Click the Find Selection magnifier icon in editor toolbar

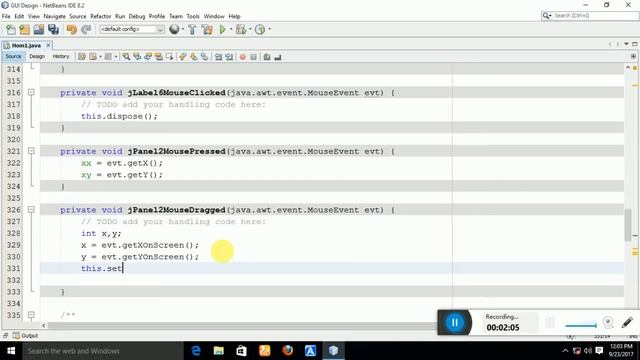click(127, 57)
